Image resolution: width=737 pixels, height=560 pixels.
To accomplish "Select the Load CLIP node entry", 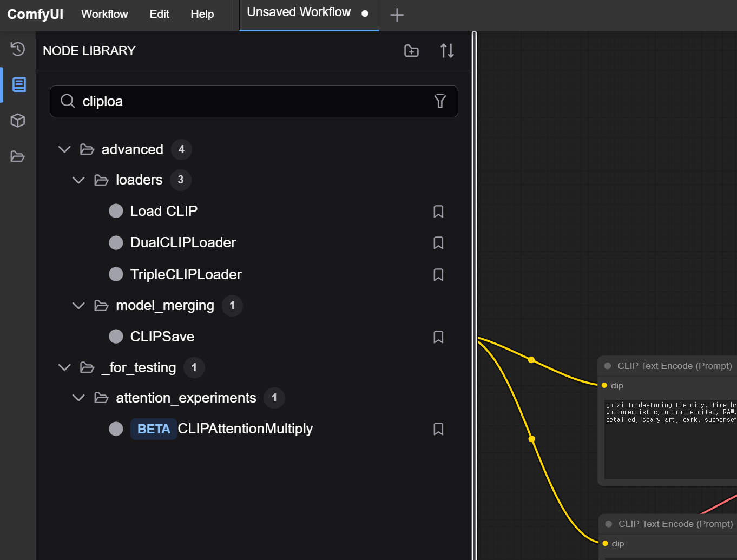I will 163,211.
